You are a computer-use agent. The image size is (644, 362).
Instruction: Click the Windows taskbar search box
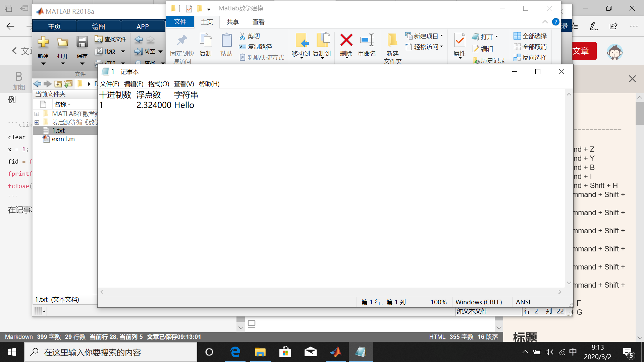click(111, 352)
